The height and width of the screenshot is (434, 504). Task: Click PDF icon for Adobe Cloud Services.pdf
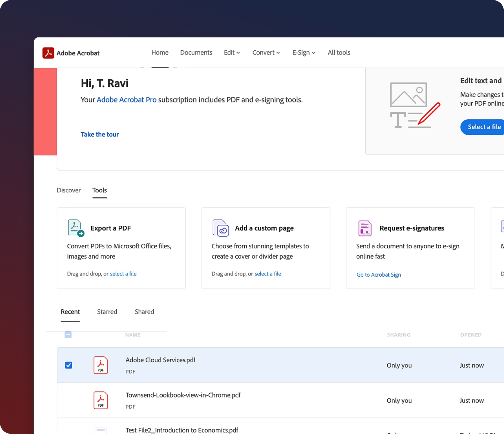coord(101,365)
